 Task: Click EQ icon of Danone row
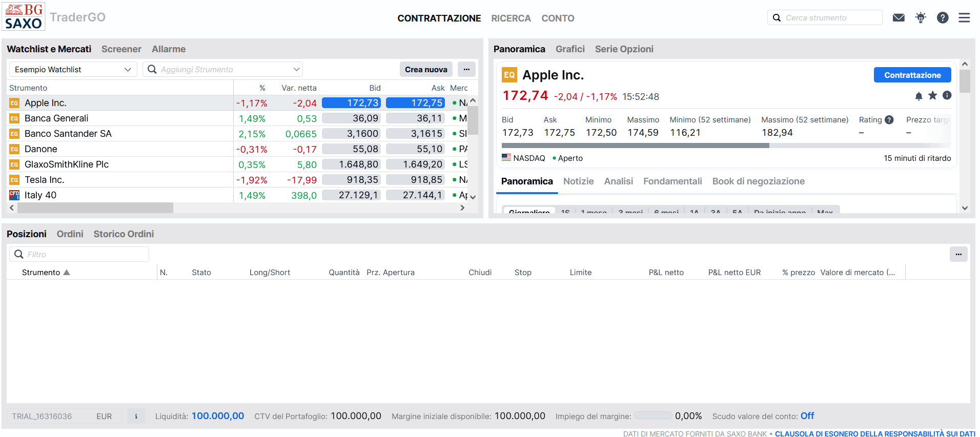pos(14,149)
